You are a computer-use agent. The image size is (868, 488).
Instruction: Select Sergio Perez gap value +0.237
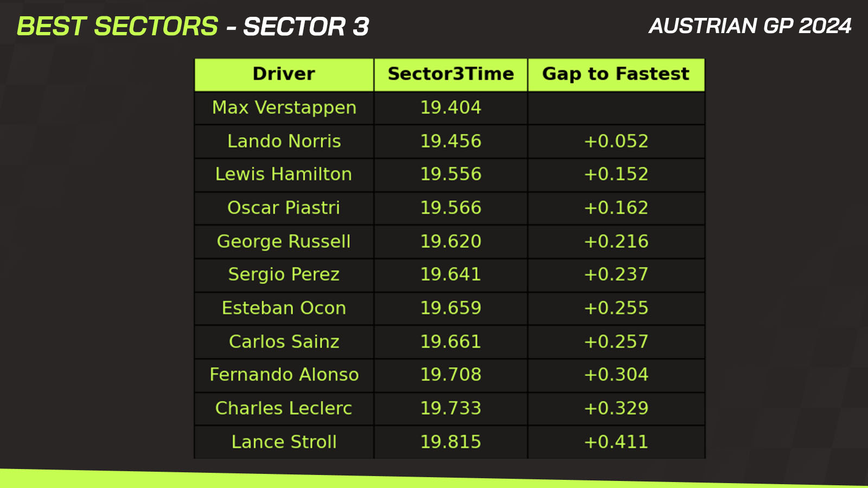tap(616, 275)
